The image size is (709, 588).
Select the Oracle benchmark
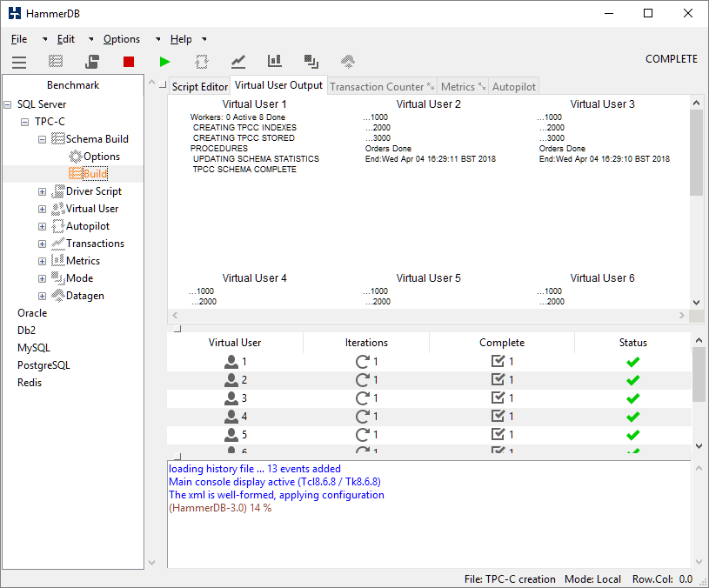tap(32, 313)
